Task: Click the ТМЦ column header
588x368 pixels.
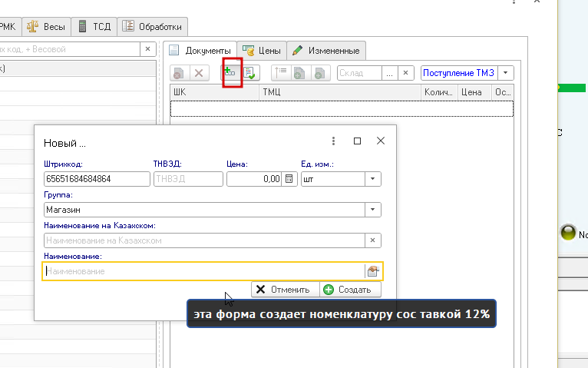Action: [x=340, y=92]
